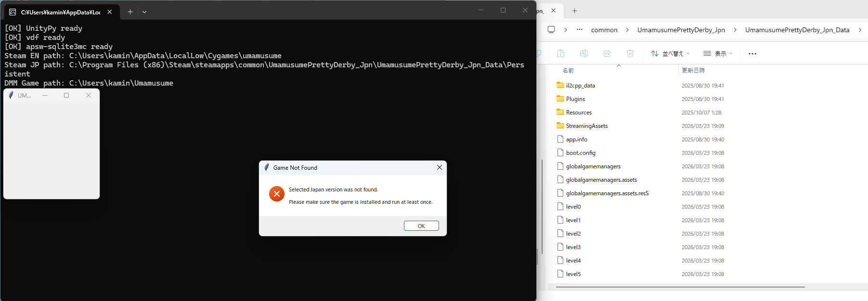Click the red error icon in dialog
The width and height of the screenshot is (868, 301).
[x=276, y=194]
